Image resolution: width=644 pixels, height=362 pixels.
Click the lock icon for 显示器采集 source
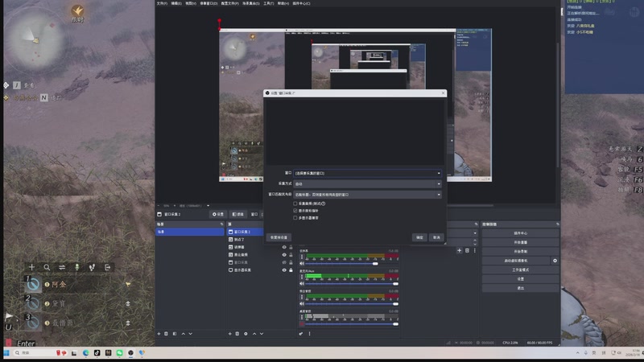pos(291,270)
